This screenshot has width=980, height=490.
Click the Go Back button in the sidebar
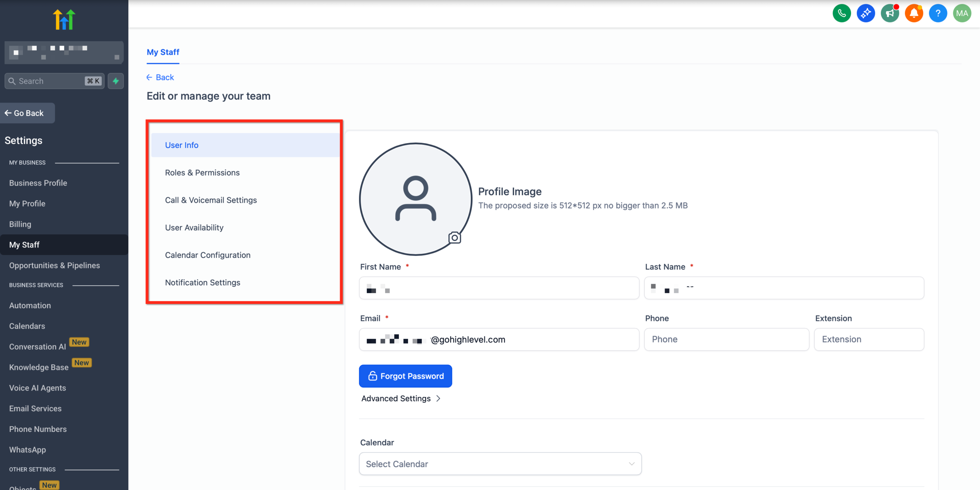click(27, 113)
